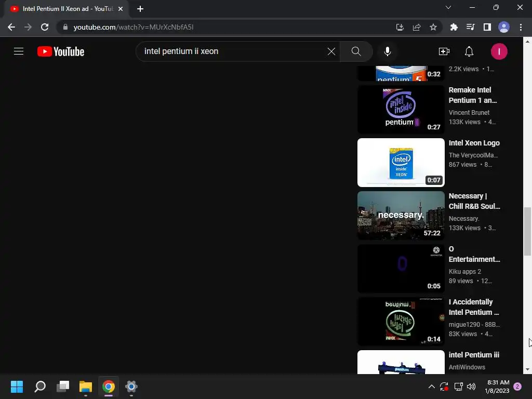Click Kiku apps 2 channel name
The image size is (532, 399).
[x=465, y=271]
